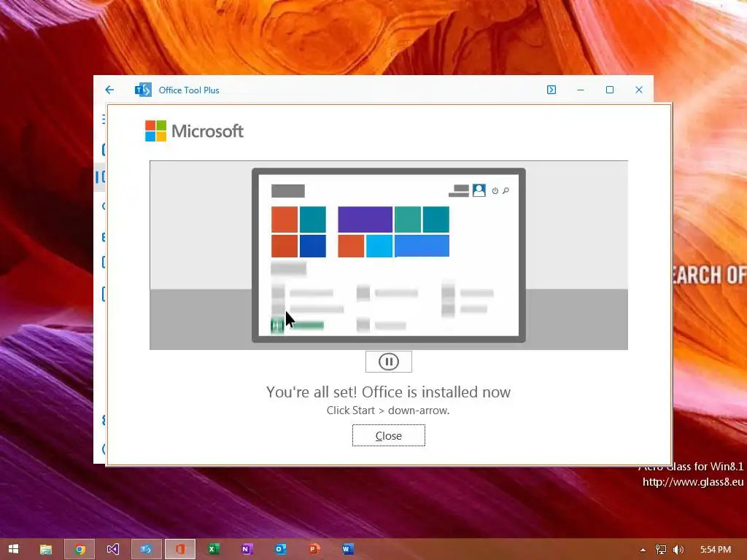Open Visual Studio from taskbar
The image size is (747, 560).
point(113,549)
